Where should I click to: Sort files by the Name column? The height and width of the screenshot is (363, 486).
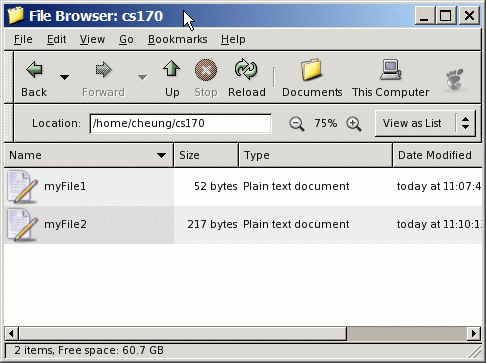coord(89,155)
